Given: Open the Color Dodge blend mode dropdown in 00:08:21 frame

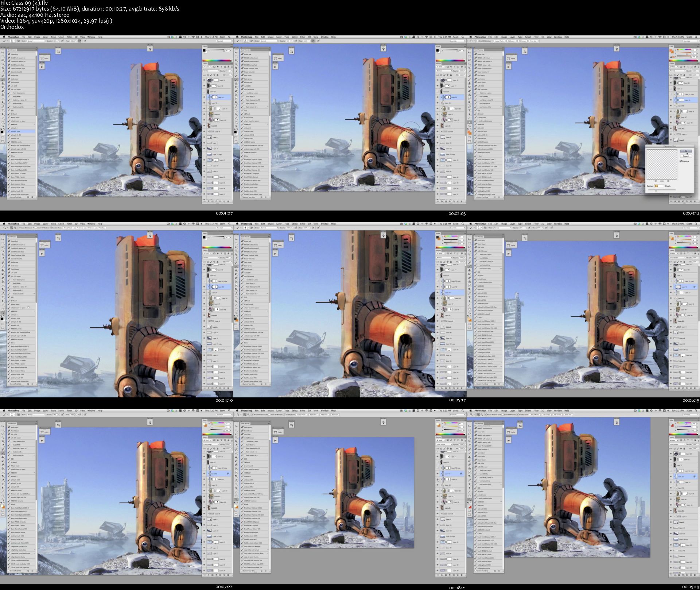Looking at the screenshot, I should (444, 444).
